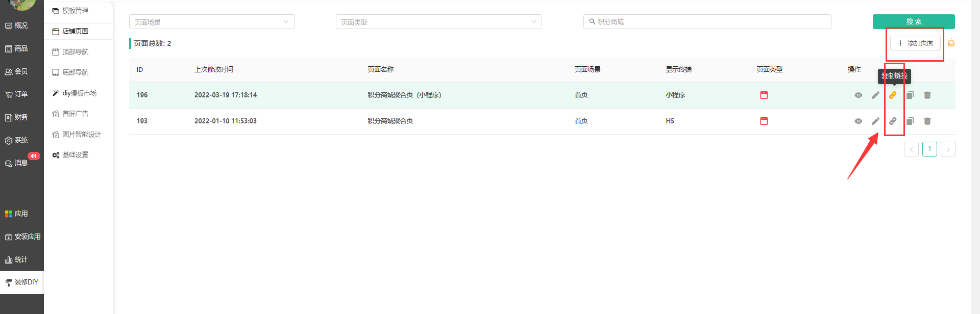Focus the 积分商城 search input field
980x314 pixels.
click(709, 22)
